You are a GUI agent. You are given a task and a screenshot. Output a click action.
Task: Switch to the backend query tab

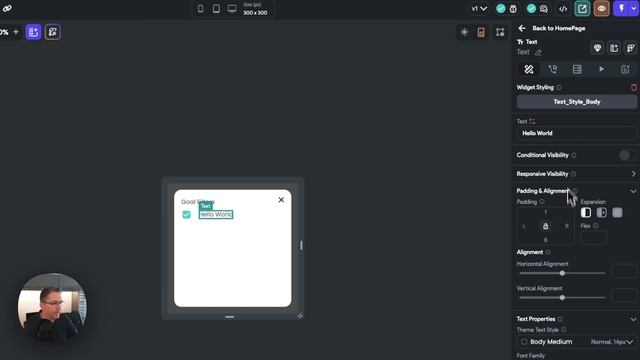click(577, 69)
